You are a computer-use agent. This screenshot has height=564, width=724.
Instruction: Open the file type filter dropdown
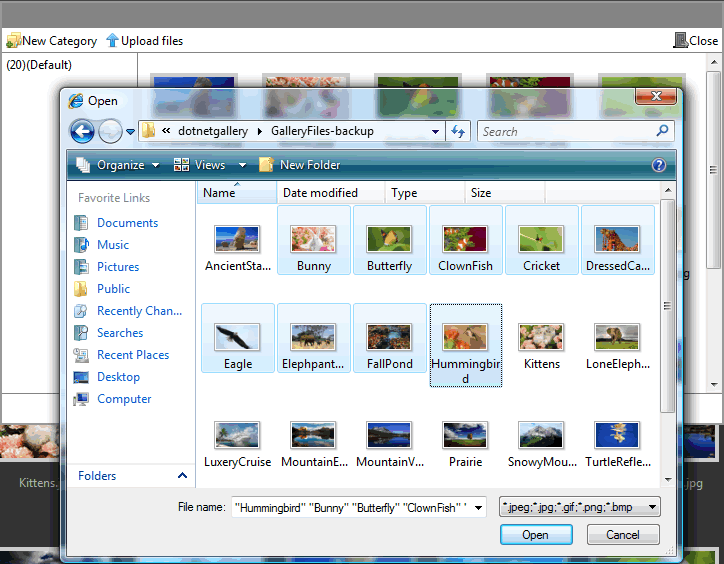580,507
